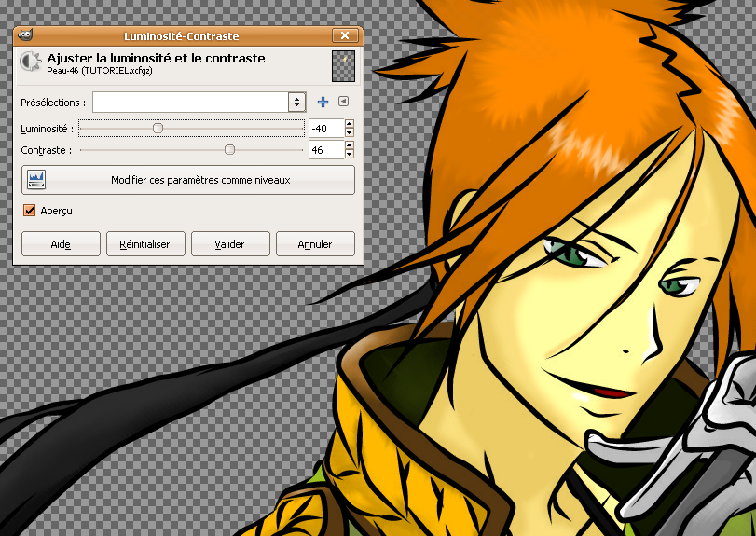Screen dimensions: 756x536
Task: Click the Peau-46 layer preview thumbnail
Action: coord(344,64)
